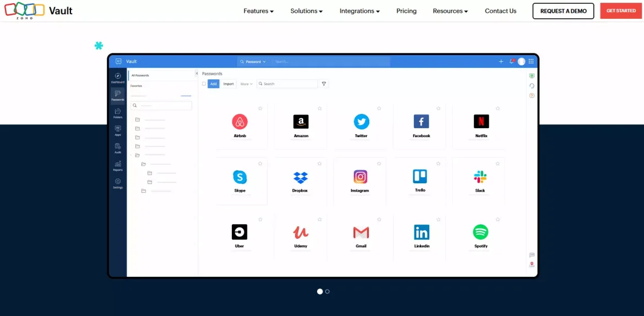This screenshot has height=316, width=644.
Task: Open the Linkedin password card
Action: [420, 237]
